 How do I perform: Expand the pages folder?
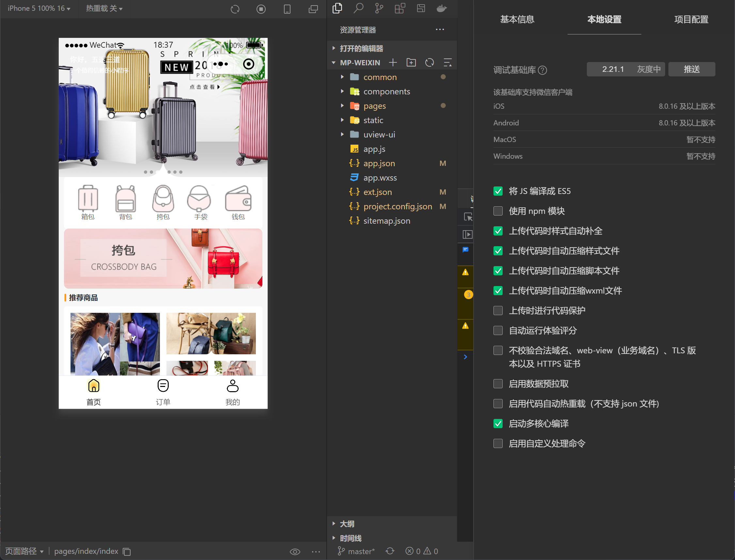pyautogui.click(x=374, y=106)
